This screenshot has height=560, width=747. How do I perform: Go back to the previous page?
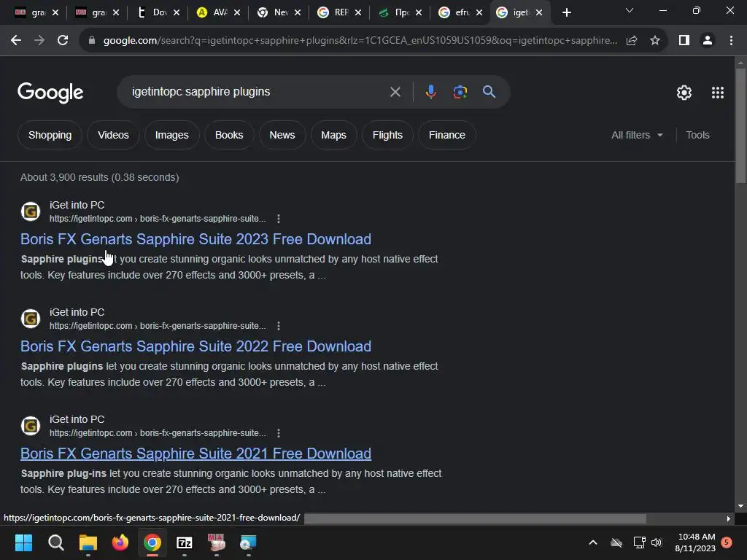tap(16, 41)
